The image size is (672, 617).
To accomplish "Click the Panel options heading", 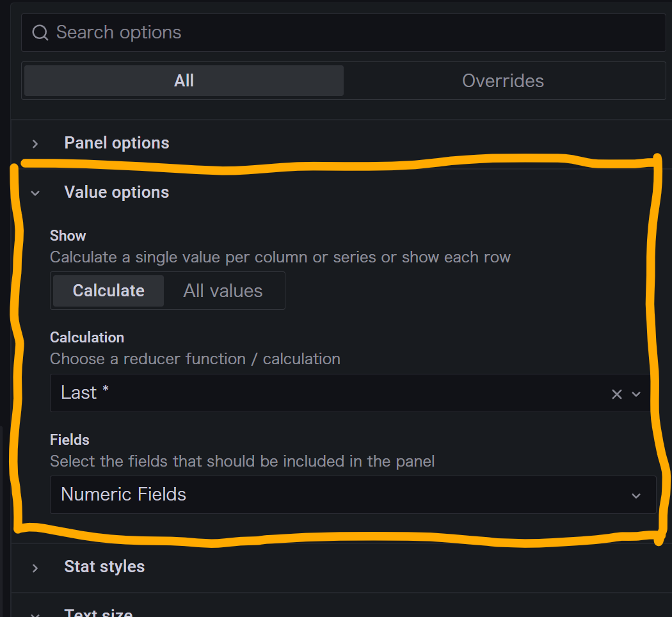I will [116, 143].
